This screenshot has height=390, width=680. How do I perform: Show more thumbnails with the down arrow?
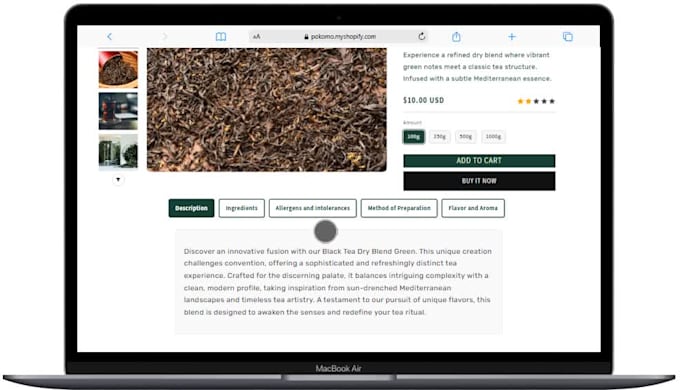[x=118, y=180]
